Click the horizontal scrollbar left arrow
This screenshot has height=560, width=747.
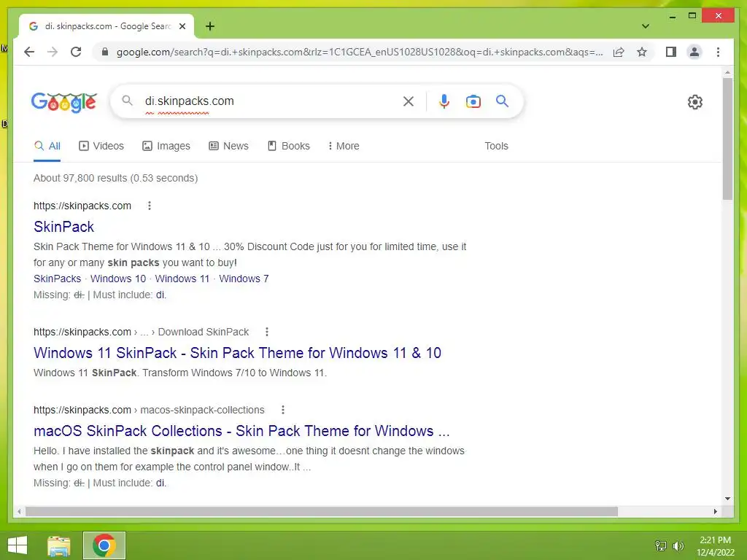(x=19, y=511)
